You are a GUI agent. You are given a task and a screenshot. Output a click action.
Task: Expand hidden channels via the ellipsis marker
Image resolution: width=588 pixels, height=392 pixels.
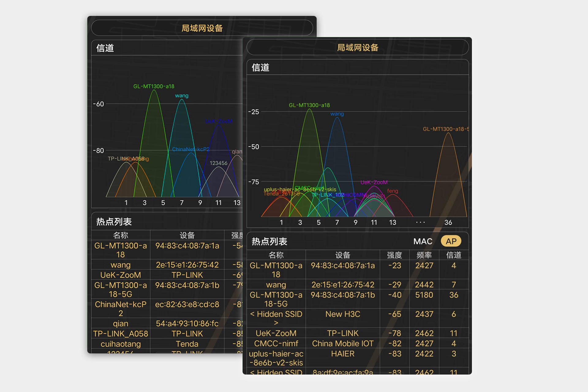pos(420,222)
